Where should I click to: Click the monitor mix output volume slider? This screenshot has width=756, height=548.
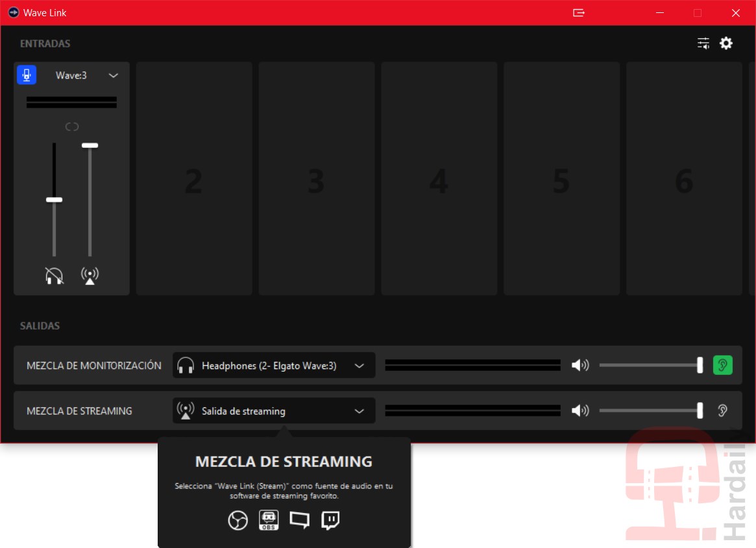pos(650,365)
